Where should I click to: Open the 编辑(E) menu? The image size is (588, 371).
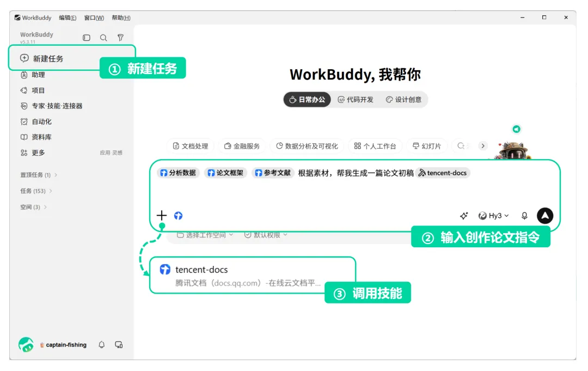(68, 17)
